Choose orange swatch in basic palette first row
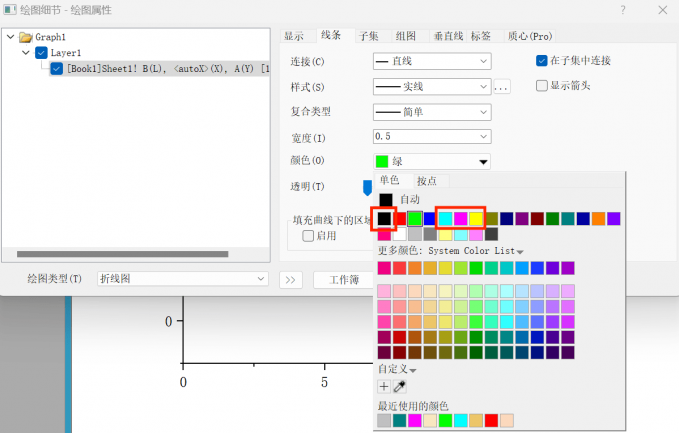This screenshot has height=433, width=679. 598,219
